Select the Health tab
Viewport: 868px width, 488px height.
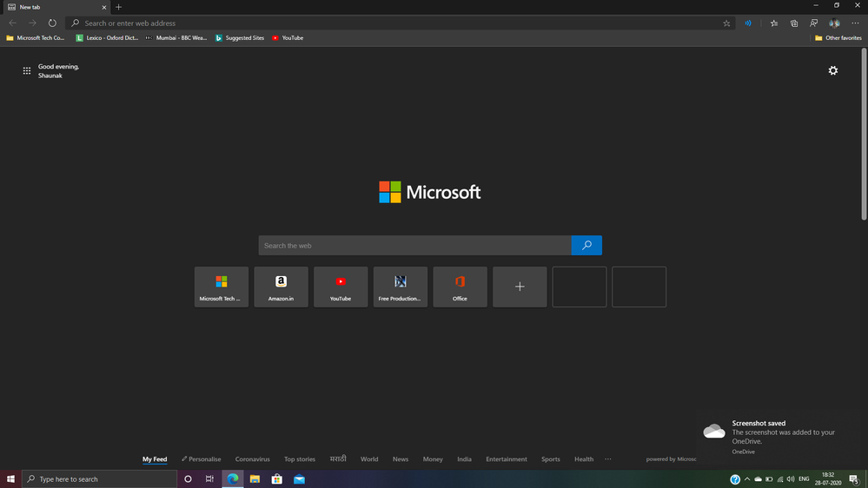coord(584,459)
